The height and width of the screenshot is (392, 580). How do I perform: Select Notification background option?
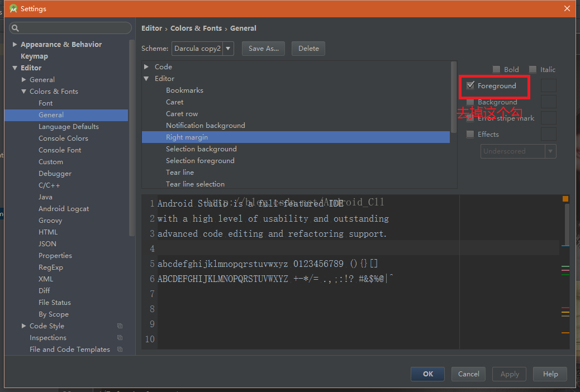(205, 126)
